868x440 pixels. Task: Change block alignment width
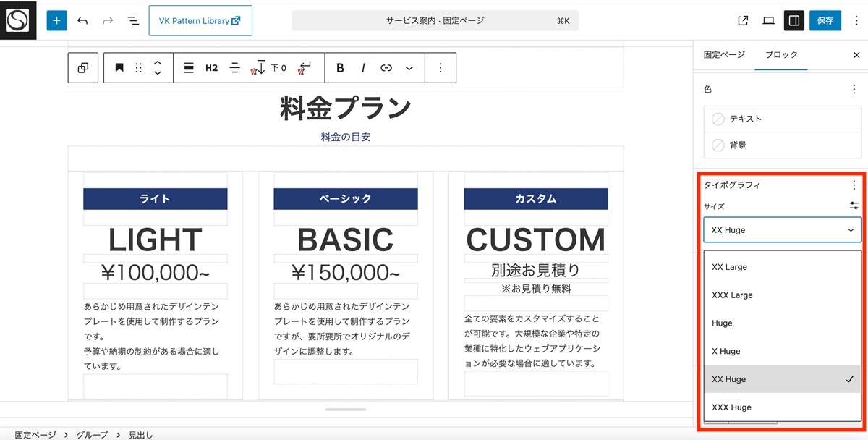click(189, 68)
